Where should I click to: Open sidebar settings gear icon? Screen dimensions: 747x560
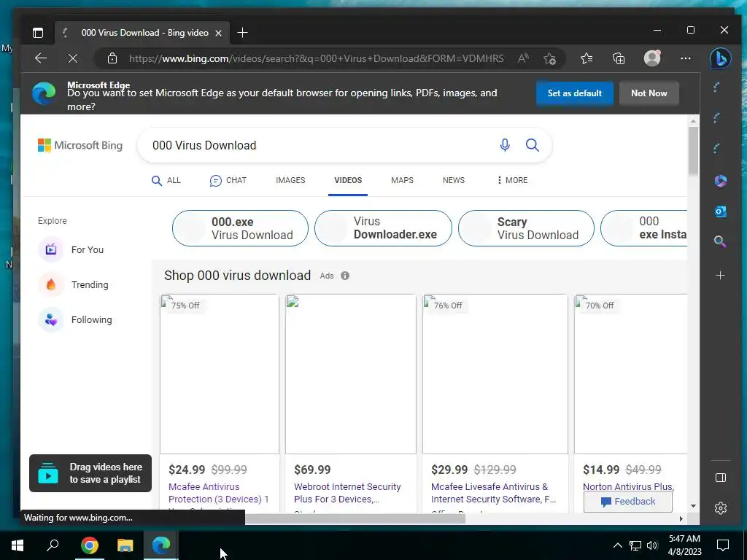[721, 508]
